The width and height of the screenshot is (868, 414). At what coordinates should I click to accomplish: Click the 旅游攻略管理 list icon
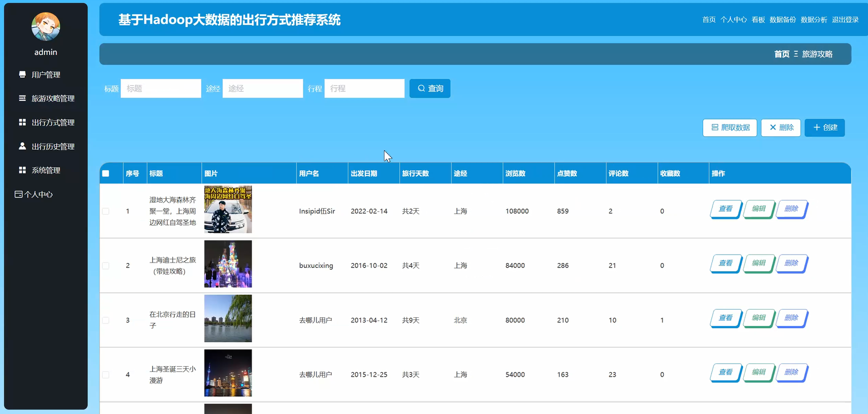tap(23, 98)
